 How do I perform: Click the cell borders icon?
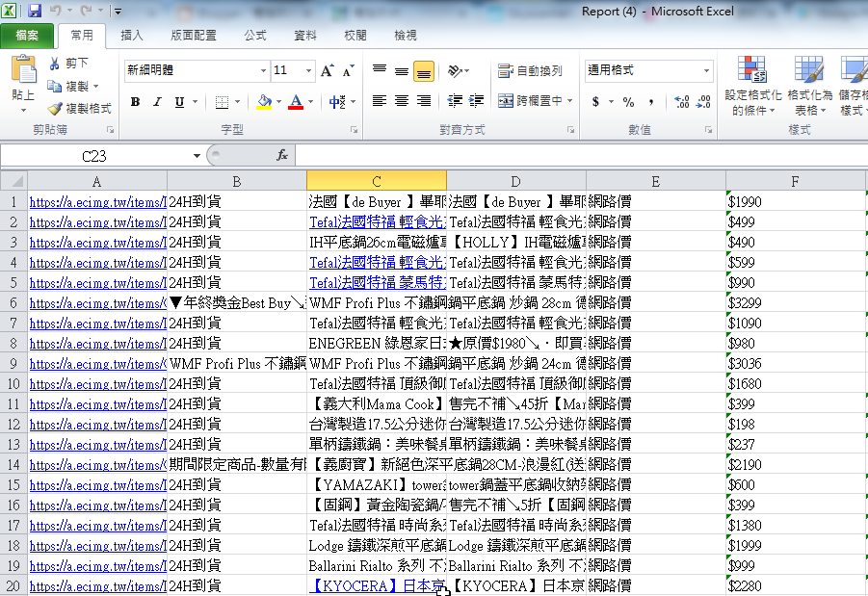pos(222,102)
